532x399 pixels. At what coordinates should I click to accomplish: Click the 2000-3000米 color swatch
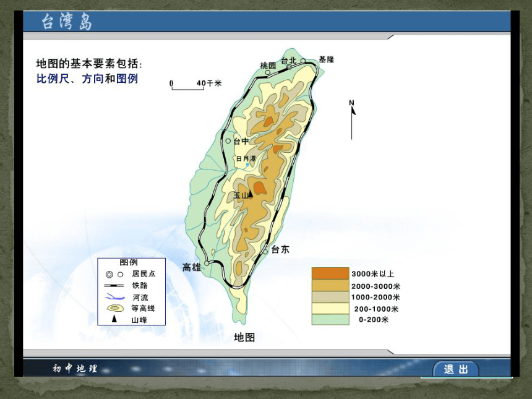coord(330,285)
